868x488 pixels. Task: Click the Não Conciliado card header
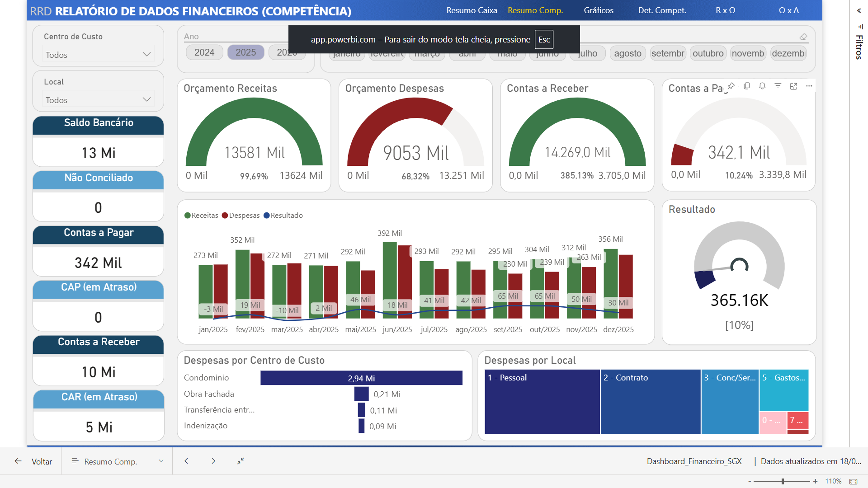(x=98, y=180)
